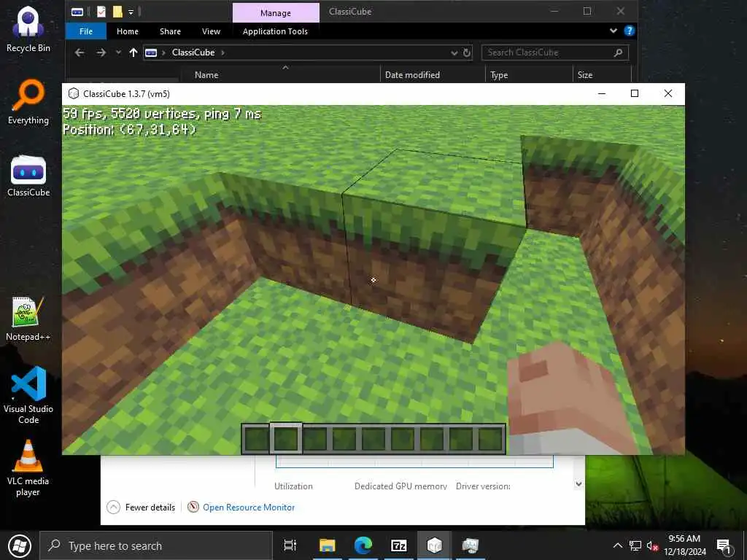Open the Application Tools ribbon tab
Screen dimensions: 747x560
(x=275, y=31)
